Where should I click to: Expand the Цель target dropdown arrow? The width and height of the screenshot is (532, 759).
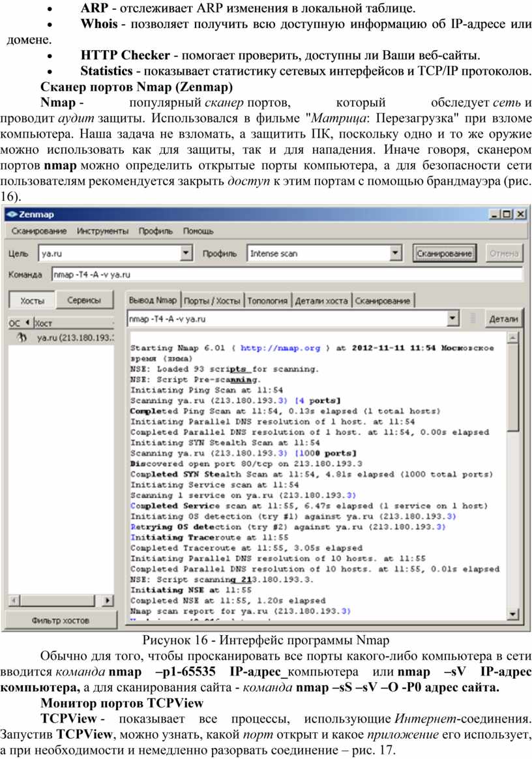[186, 253]
